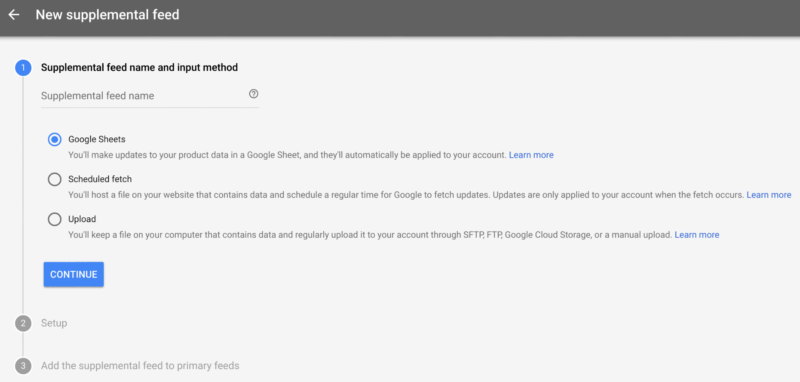Expand Add the supplemental feed to primary feeds

140,366
